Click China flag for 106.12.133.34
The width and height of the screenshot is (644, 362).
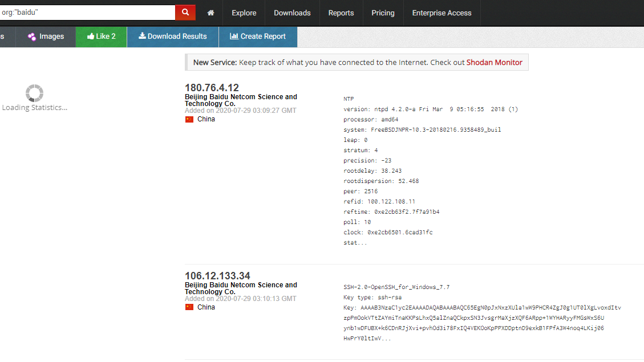pos(189,307)
